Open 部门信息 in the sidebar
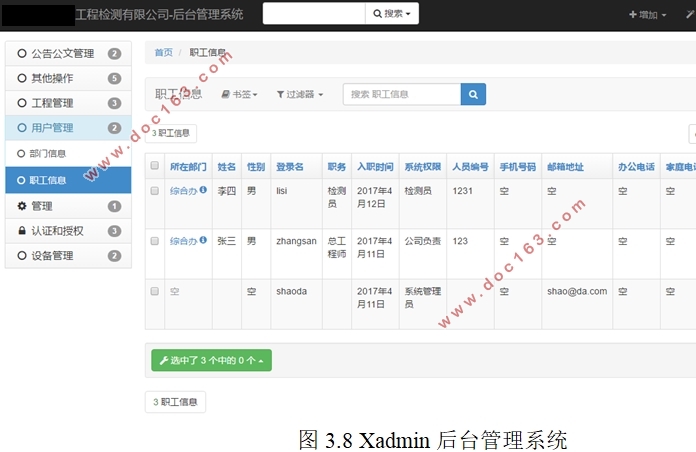The image size is (696, 452). click(x=68, y=154)
